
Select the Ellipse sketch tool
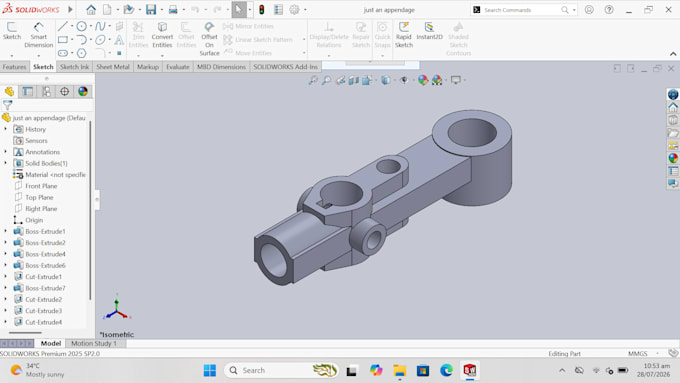point(100,40)
